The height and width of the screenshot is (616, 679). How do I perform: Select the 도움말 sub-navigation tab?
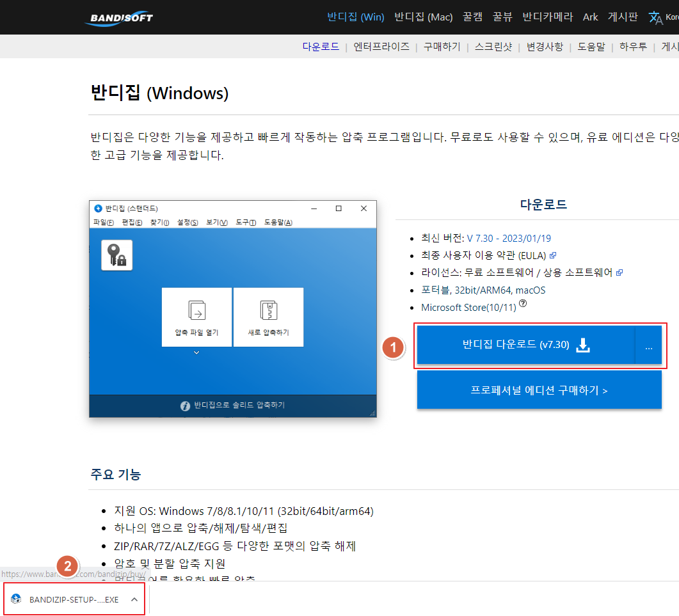click(x=591, y=46)
